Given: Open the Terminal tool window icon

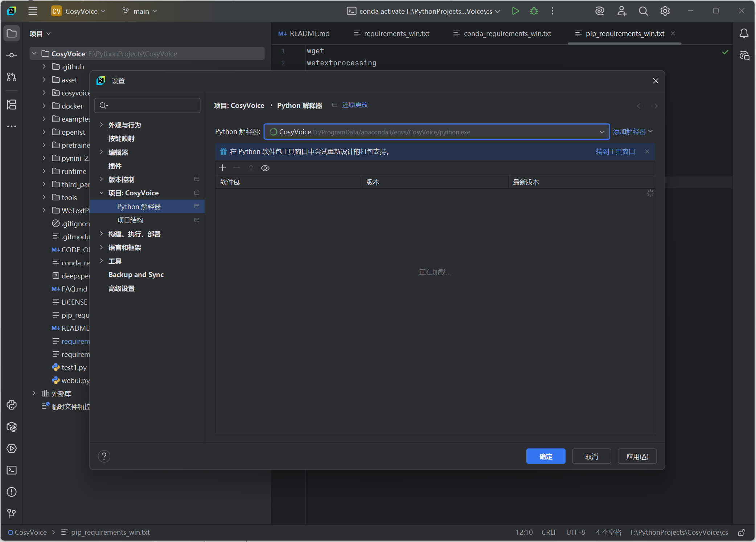Looking at the screenshot, I should tap(12, 470).
